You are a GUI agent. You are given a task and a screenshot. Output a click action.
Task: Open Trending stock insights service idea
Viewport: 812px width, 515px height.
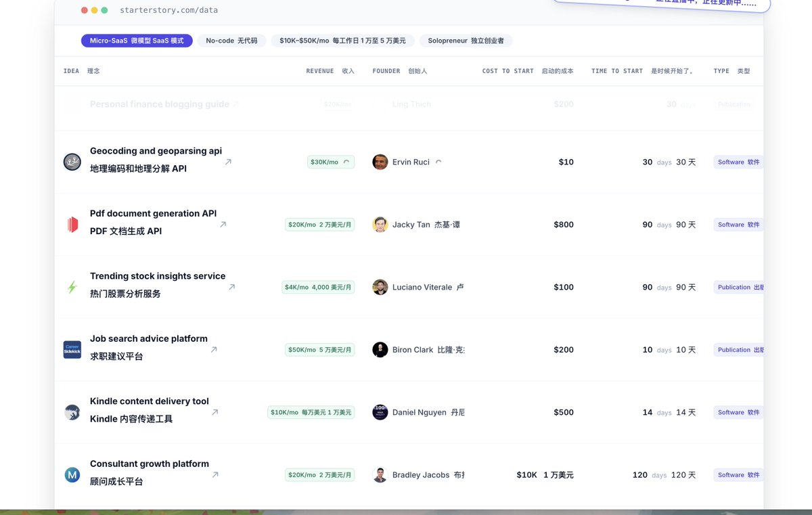(x=158, y=285)
